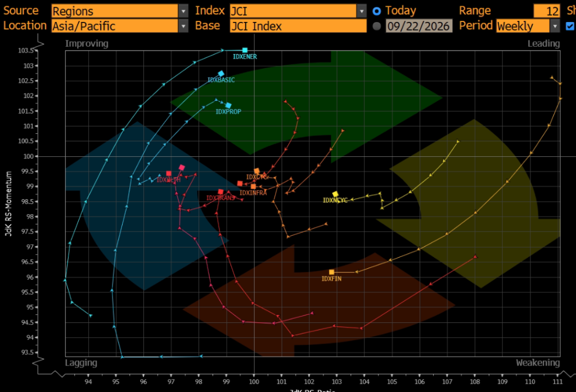Click the 09/22/2026 date field
This screenshot has width=576, height=392.
[x=418, y=26]
